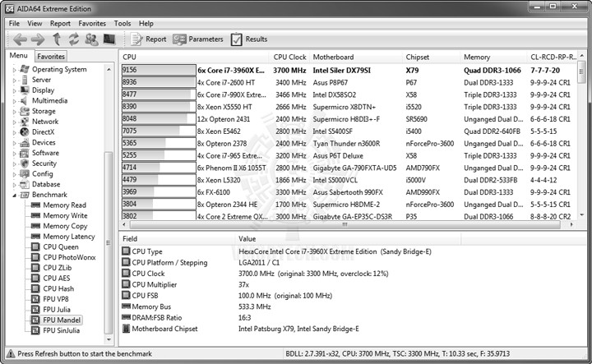Select CPU ZLib benchmark
592x364 pixels.
click(x=58, y=268)
